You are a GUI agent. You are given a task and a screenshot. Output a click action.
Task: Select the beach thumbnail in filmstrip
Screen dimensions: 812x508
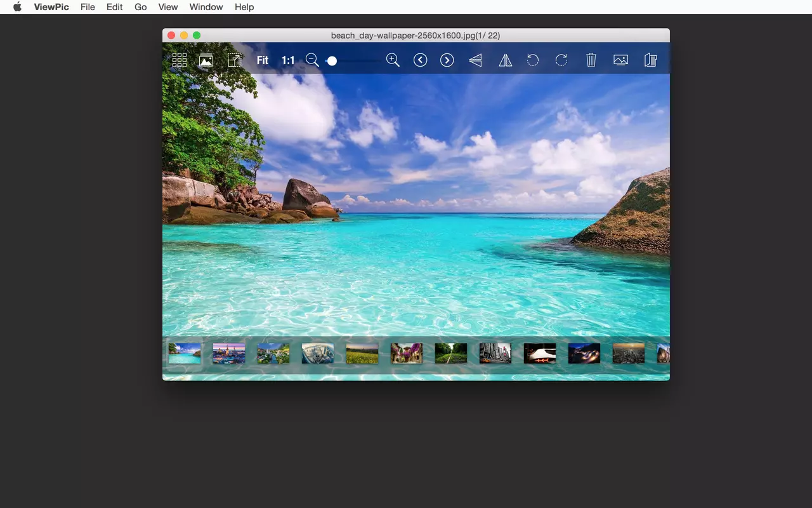tap(185, 353)
